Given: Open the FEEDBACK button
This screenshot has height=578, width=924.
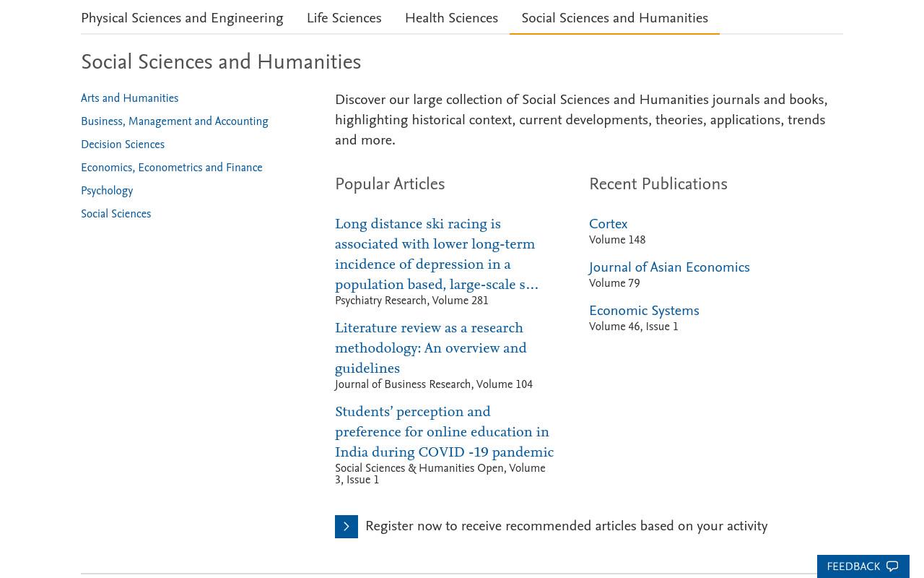Looking at the screenshot, I should pos(863,566).
